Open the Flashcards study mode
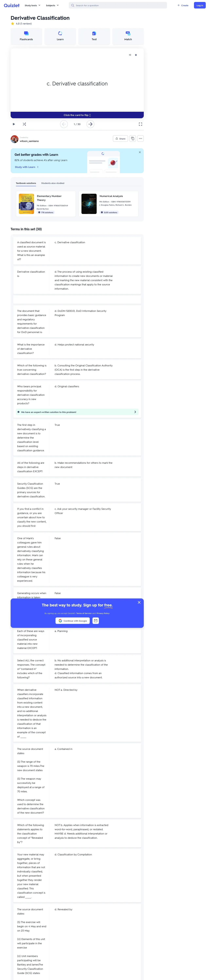Image resolution: width=210 pixels, height=980 pixels. click(x=26, y=36)
